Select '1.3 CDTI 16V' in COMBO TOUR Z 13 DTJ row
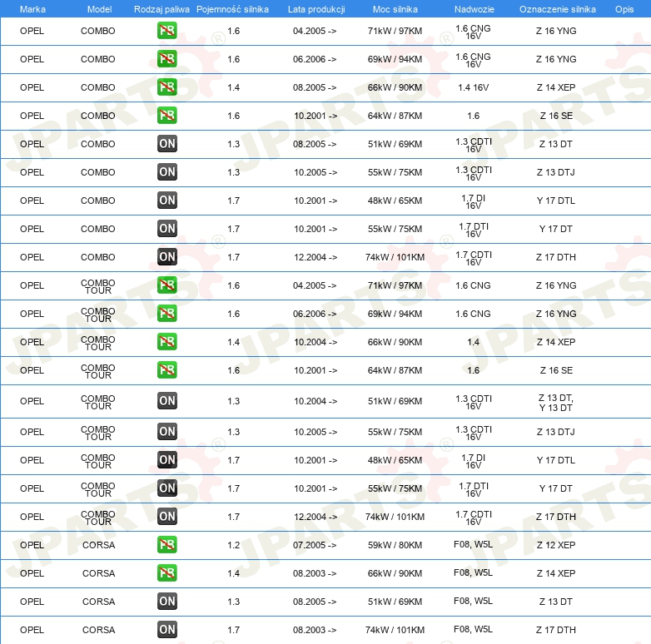Viewport: 651px width, 644px height. coord(474,433)
